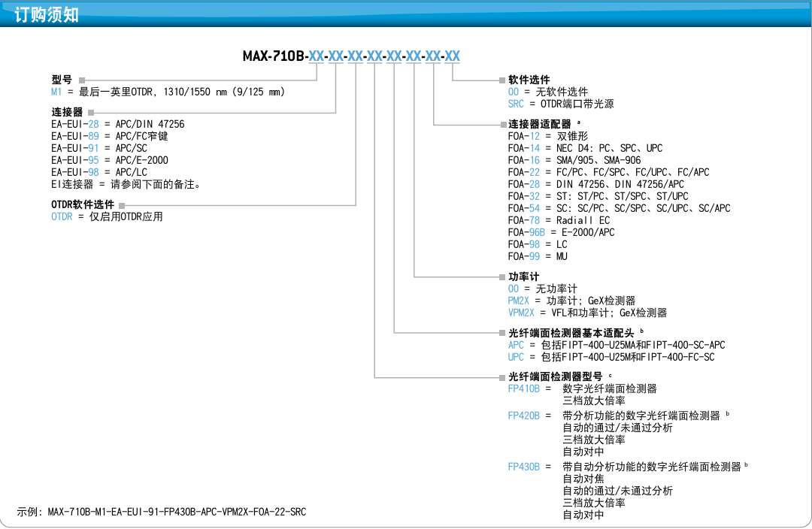Click the gray square beside OTDR软件选件 heading
This screenshot has height=529, width=812.
(123, 204)
